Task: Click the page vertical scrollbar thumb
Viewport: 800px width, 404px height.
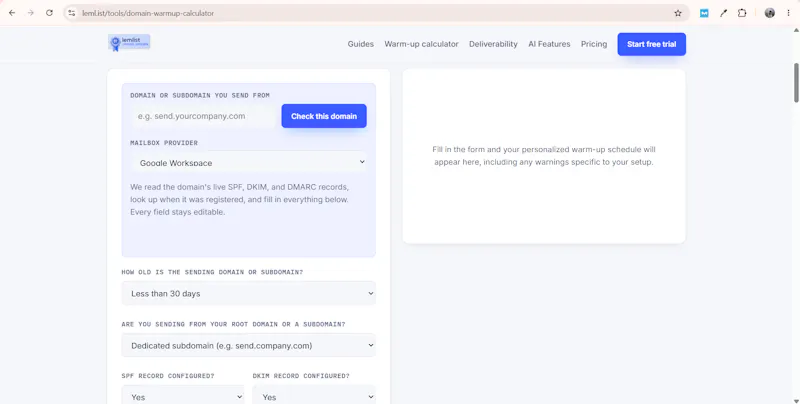Action: tap(795, 83)
